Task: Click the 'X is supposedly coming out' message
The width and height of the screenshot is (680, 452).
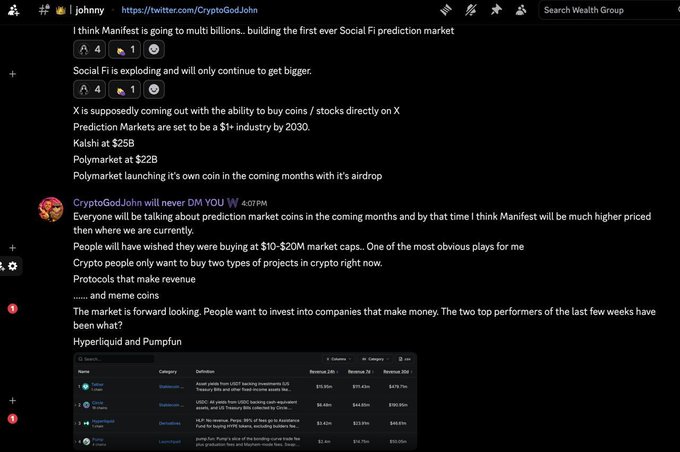Action: point(236,111)
